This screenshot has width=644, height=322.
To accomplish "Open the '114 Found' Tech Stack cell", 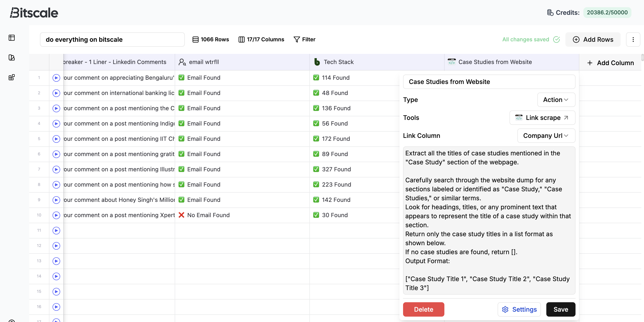I will pos(355,78).
